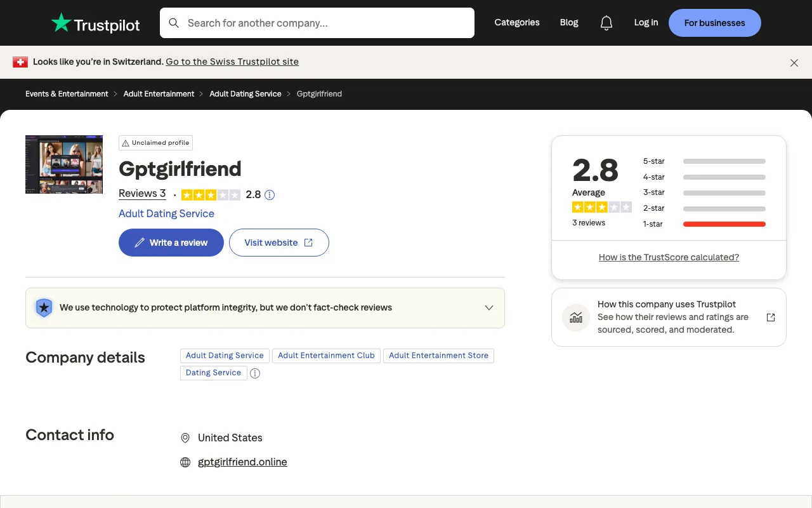Viewport: 812px width, 508px height.
Task: Open the Categories menu
Action: (516, 22)
